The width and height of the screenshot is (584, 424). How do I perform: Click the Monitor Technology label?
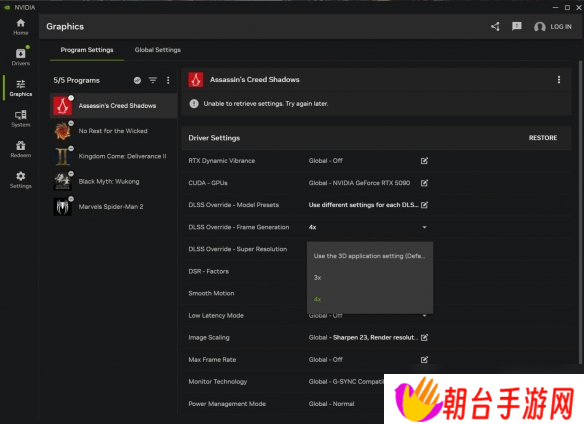(218, 382)
